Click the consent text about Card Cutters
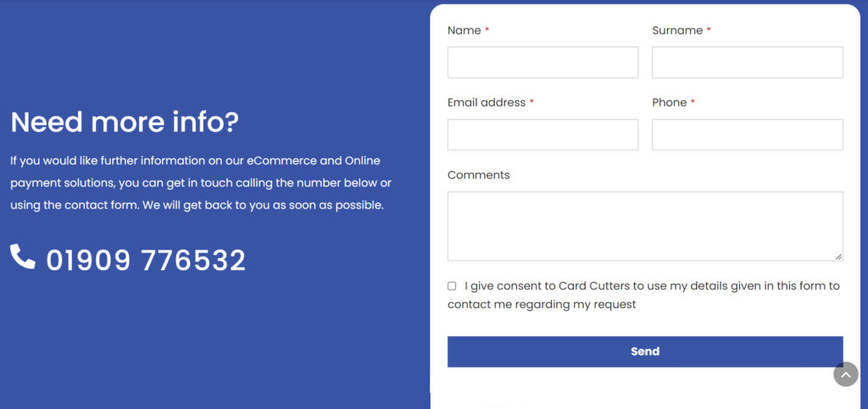Image resolution: width=868 pixels, height=409 pixels. [x=644, y=296]
